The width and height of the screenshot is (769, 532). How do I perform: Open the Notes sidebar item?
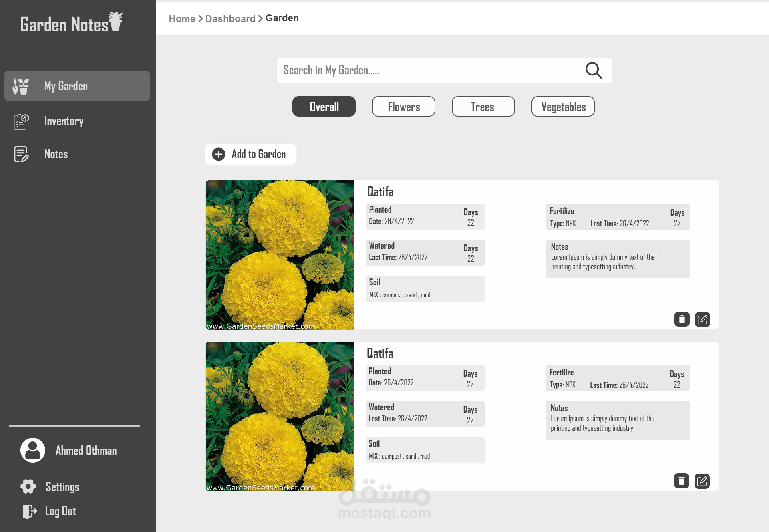click(56, 154)
